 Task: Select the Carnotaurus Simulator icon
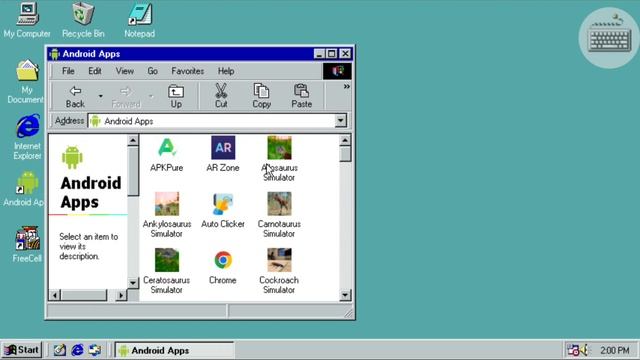click(279, 204)
